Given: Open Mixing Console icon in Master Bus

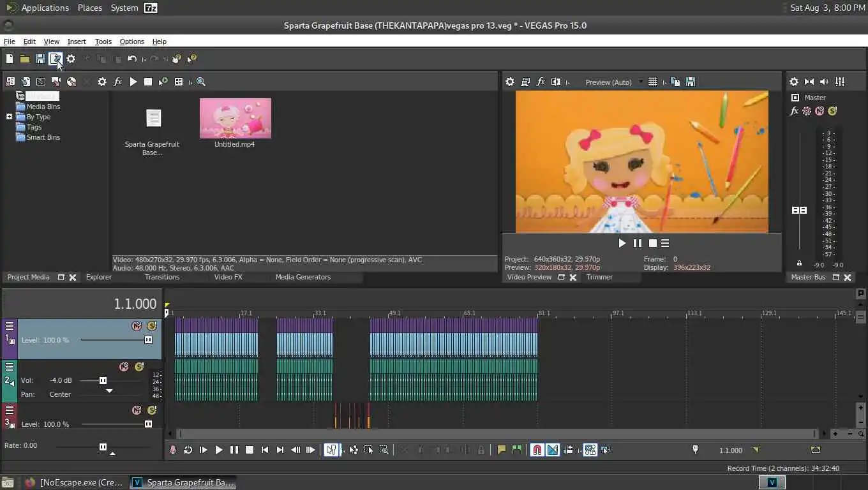Looking at the screenshot, I should point(840,82).
